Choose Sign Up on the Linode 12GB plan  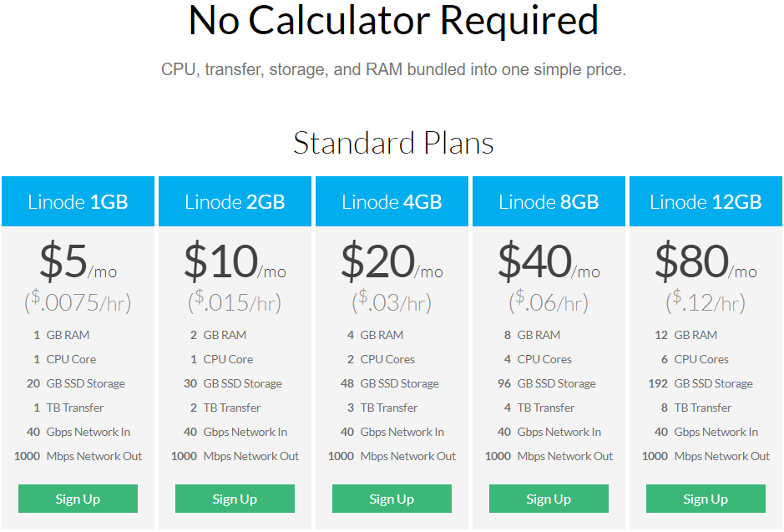coord(706,499)
